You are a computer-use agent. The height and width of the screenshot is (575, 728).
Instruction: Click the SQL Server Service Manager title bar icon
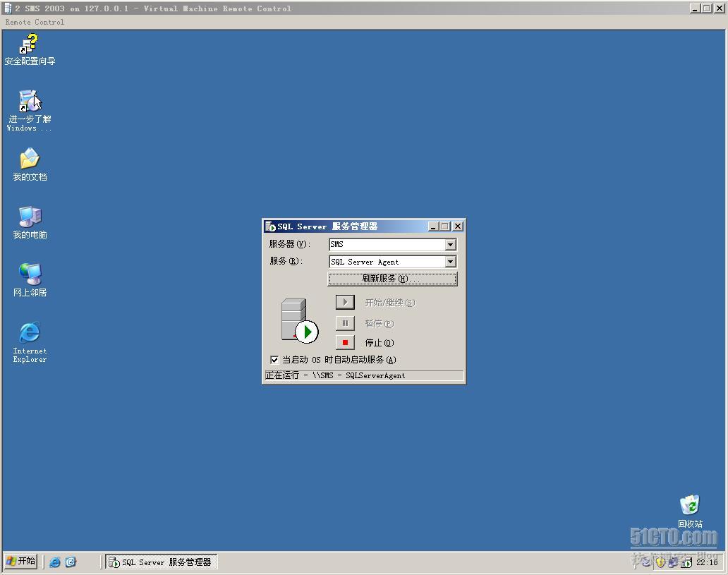click(270, 226)
